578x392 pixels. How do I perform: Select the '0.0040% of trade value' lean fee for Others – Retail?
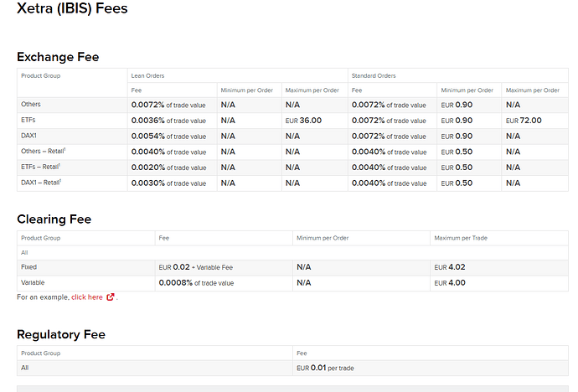click(168, 152)
